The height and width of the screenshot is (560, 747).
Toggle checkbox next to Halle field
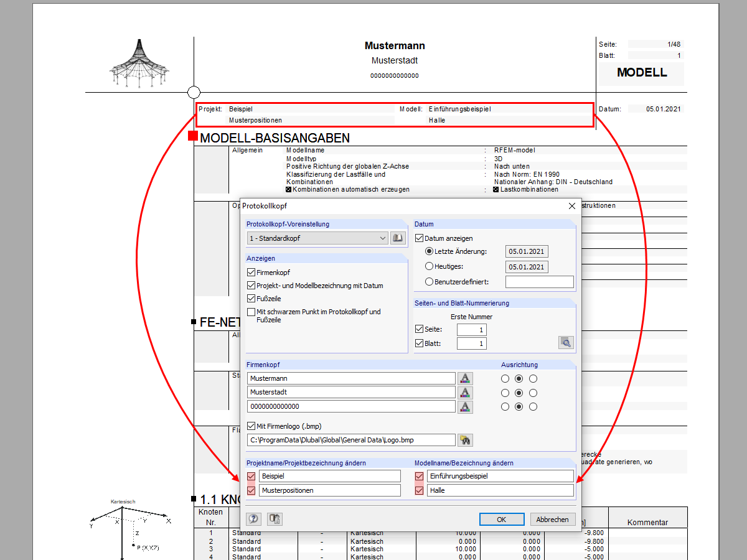coord(420,490)
